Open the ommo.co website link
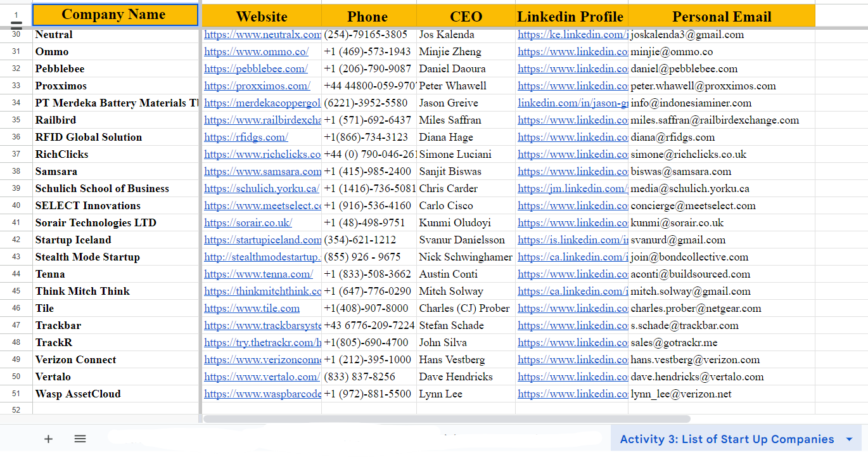This screenshot has width=868, height=457. [x=257, y=52]
